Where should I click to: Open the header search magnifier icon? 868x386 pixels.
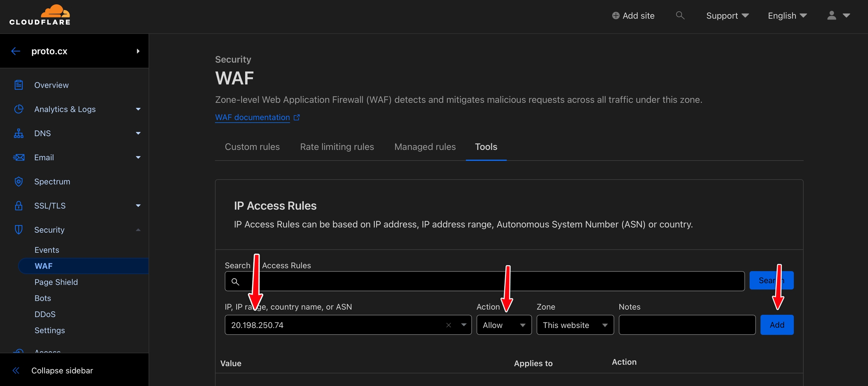(680, 15)
